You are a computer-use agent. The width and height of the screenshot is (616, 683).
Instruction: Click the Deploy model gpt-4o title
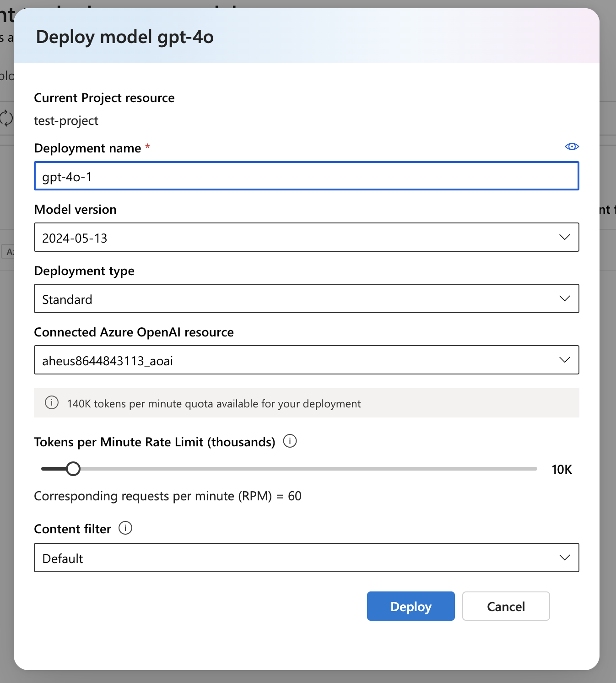125,37
